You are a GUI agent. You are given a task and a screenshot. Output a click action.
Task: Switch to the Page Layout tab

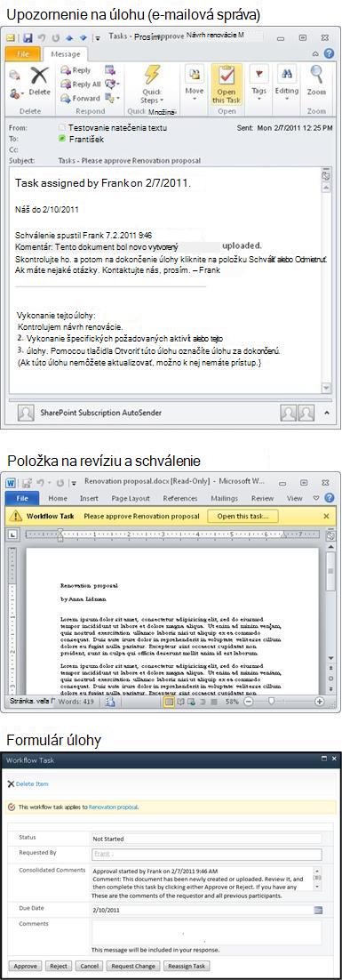131,498
